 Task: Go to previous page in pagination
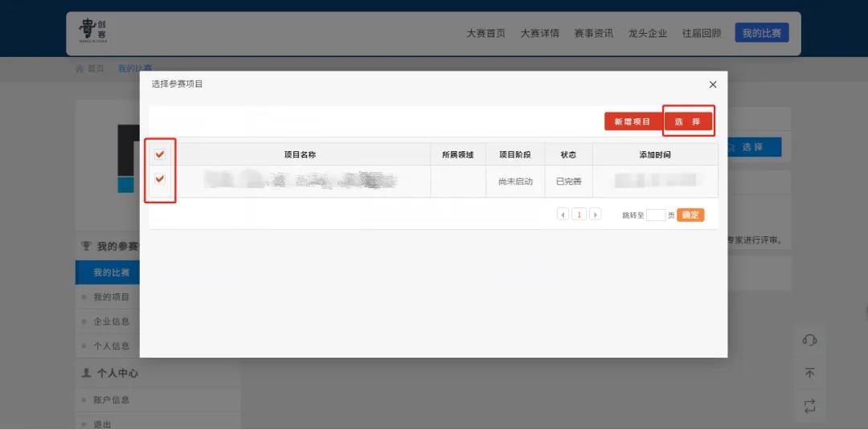tap(563, 215)
